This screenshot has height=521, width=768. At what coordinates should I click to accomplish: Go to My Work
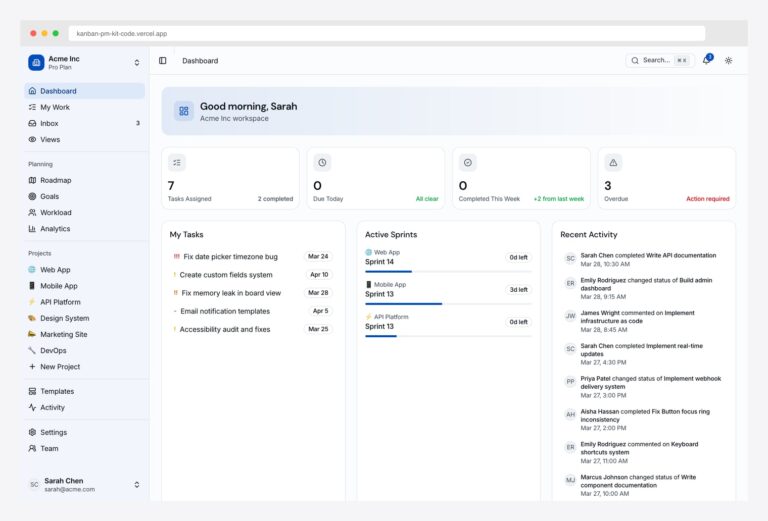(x=84, y=107)
